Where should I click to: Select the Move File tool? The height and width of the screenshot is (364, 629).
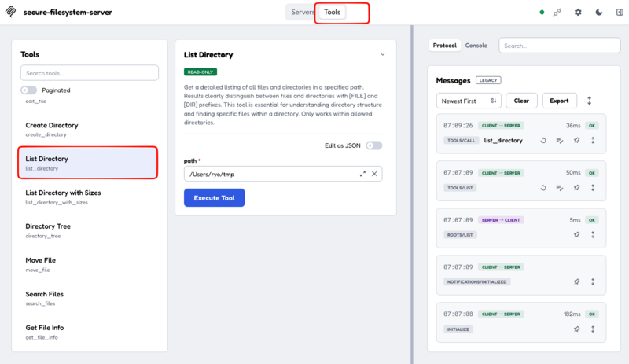(88, 264)
